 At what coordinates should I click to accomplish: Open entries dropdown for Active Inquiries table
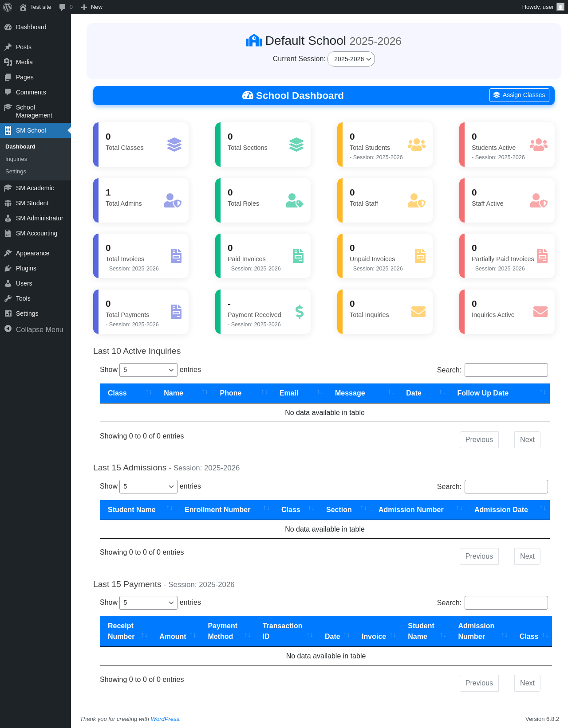pos(148,370)
